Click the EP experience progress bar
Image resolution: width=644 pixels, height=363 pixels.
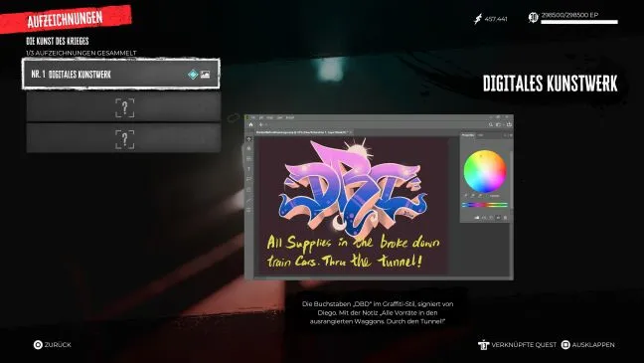579,22
